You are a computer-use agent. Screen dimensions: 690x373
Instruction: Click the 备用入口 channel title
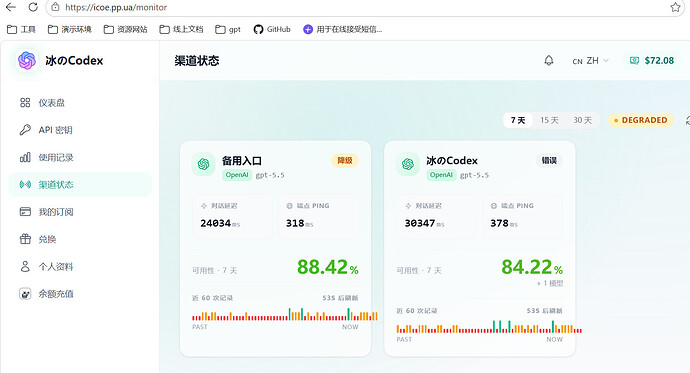click(x=242, y=161)
